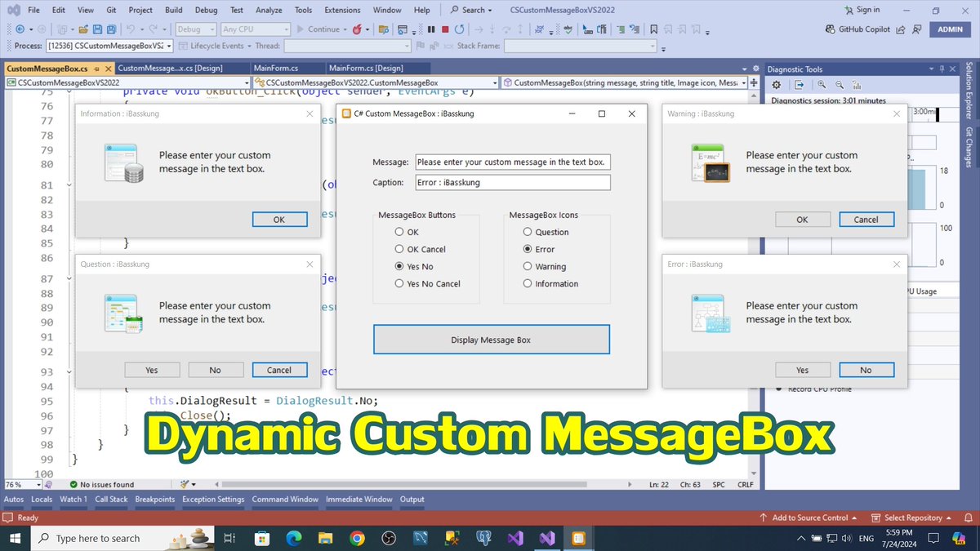
Task: Open Microsoft Edge from taskbar
Action: [294, 538]
